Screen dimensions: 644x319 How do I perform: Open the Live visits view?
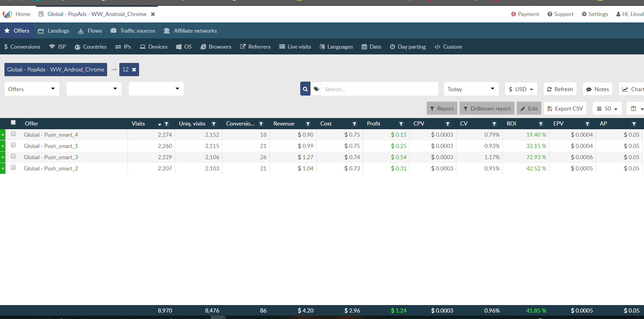point(295,47)
